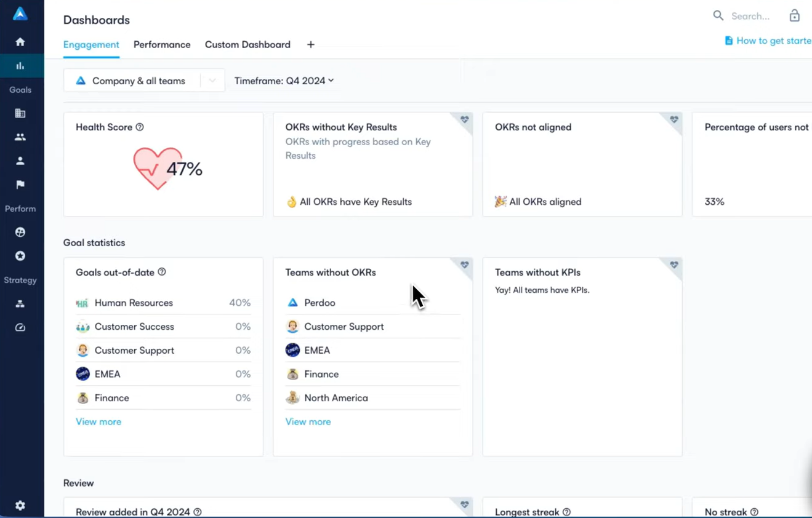Open the settings gear icon

tap(20, 505)
